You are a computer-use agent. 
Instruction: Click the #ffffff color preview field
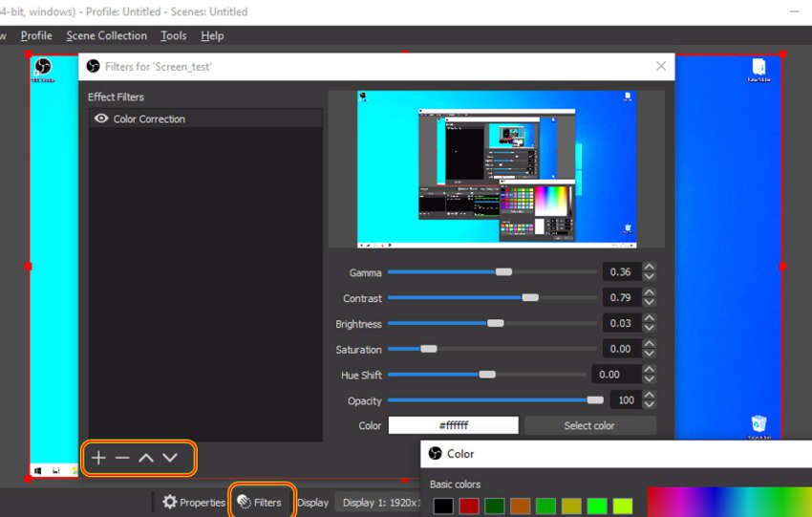(x=453, y=425)
